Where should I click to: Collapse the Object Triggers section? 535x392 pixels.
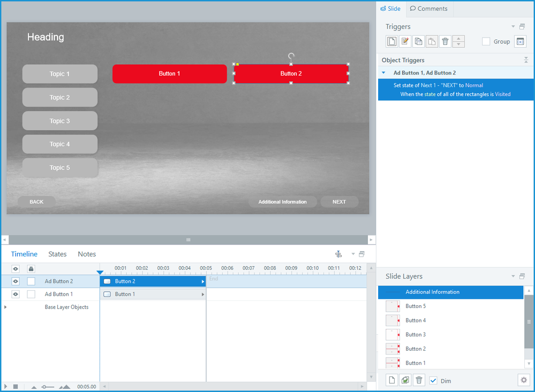pyautogui.click(x=525, y=60)
